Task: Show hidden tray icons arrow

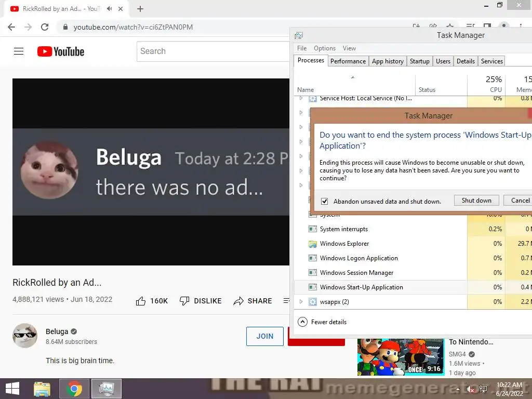Action: click(458, 390)
